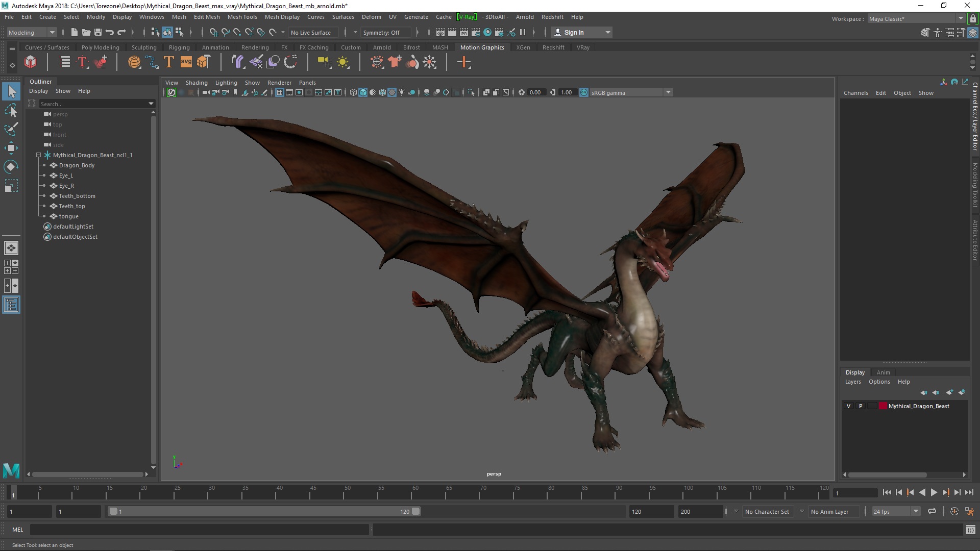
Task: Click the Mythical_Dragon_Beast layer color swatch
Action: click(x=883, y=406)
